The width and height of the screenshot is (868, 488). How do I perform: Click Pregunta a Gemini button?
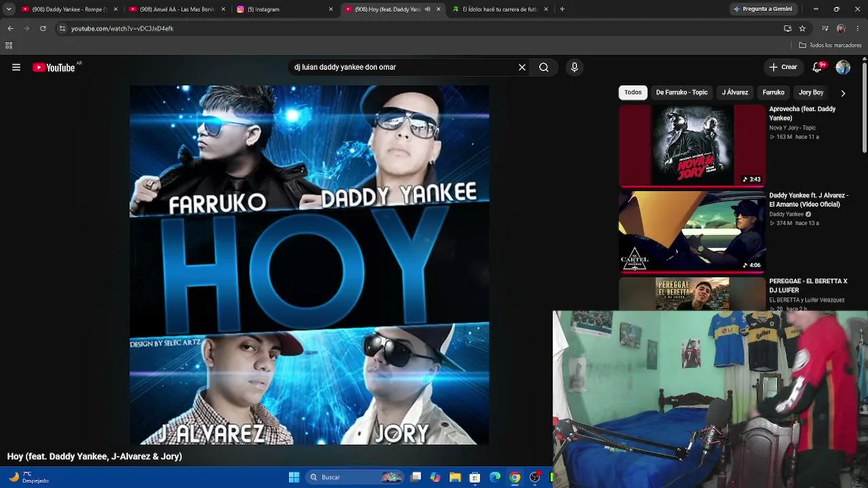[763, 9]
